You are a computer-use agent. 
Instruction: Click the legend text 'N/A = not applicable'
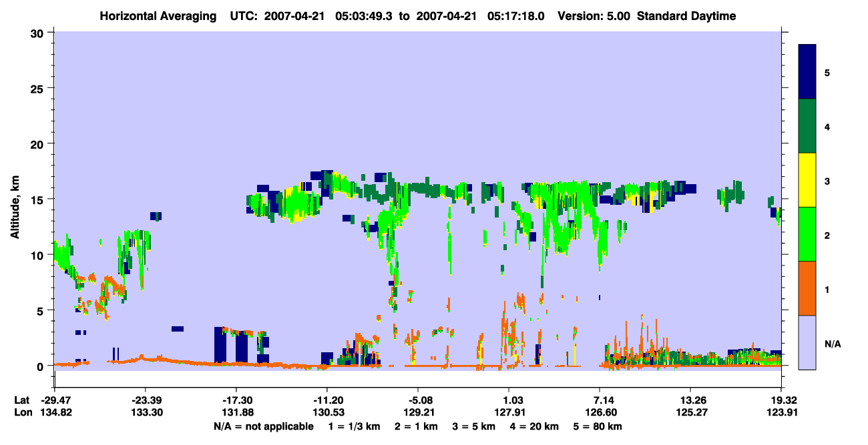263,426
